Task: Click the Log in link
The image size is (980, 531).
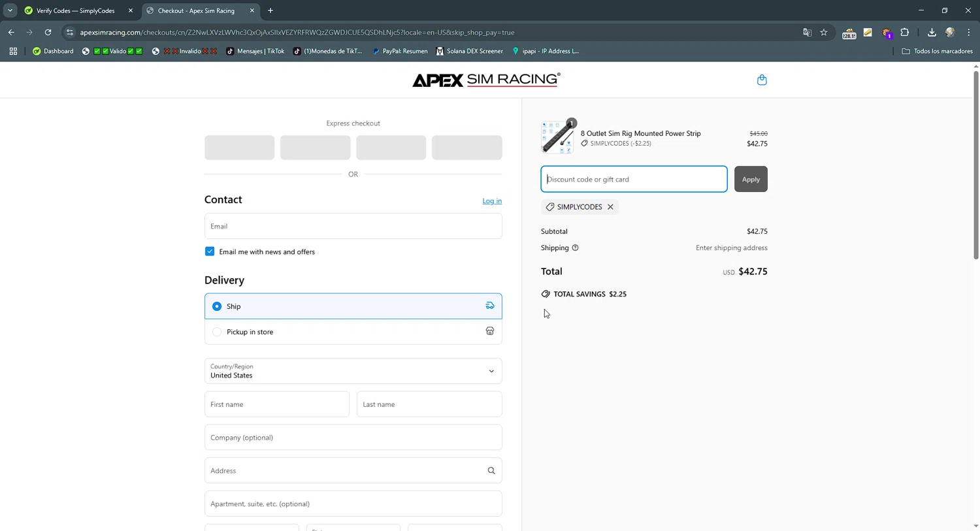Action: [x=492, y=201]
